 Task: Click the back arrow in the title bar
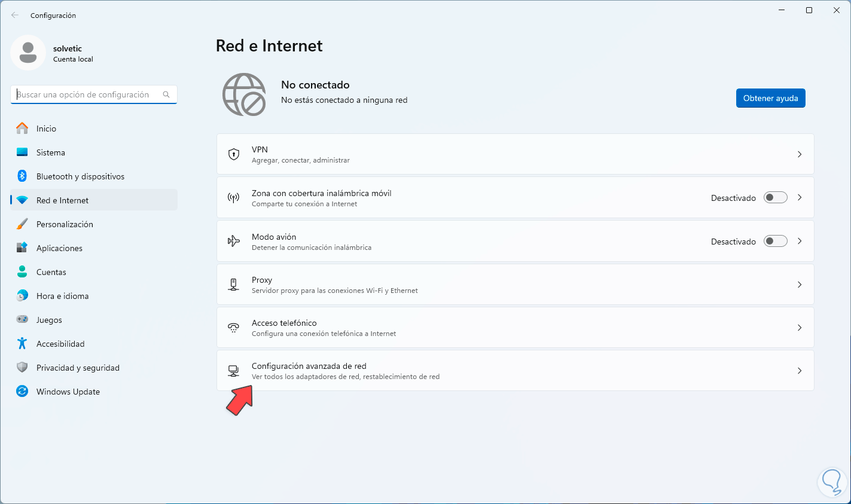15,16
